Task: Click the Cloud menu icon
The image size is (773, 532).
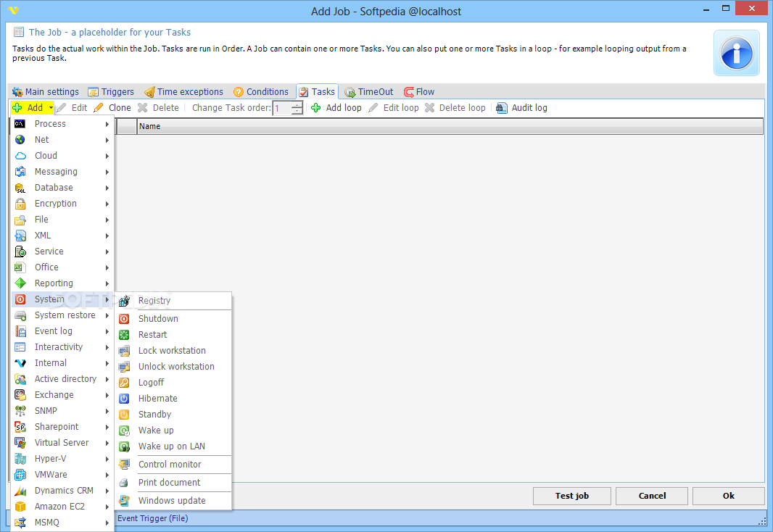Action: click(x=20, y=156)
